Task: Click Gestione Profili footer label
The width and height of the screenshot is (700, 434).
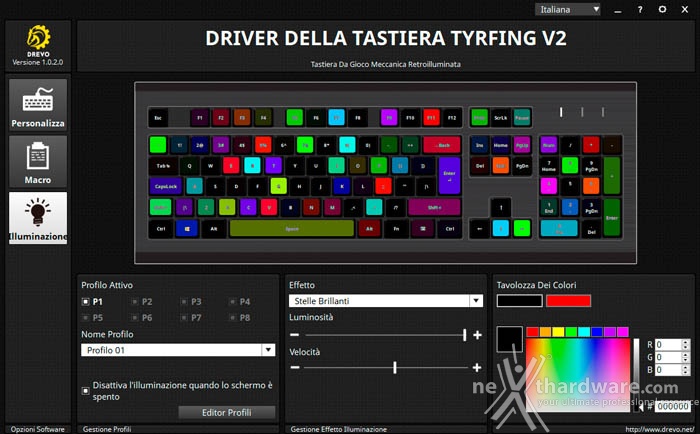Action: pos(107,430)
